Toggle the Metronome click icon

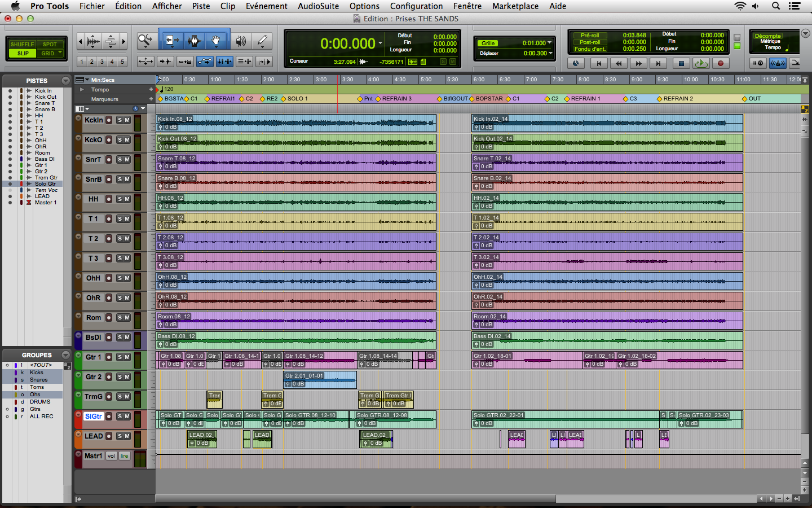(778, 63)
